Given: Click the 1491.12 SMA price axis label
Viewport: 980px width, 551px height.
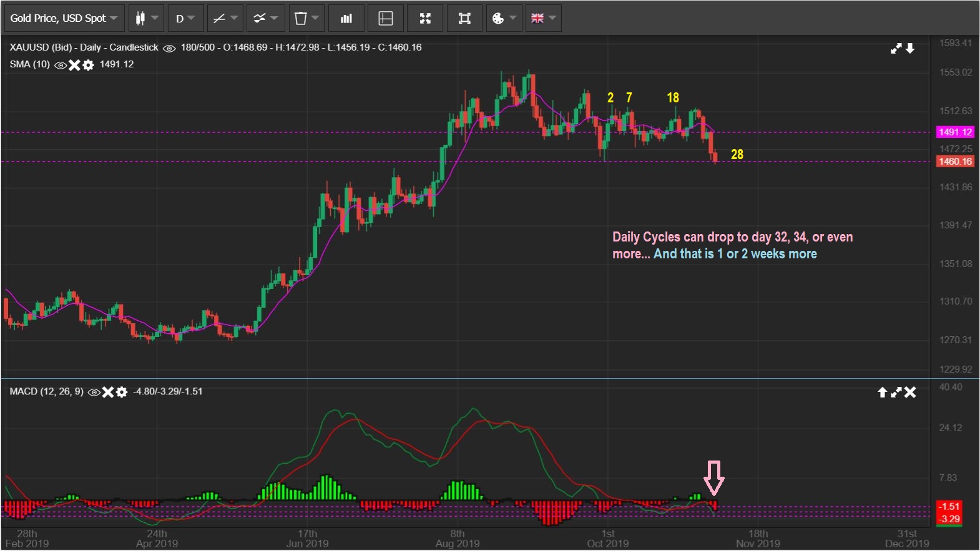Looking at the screenshot, I should tap(955, 132).
